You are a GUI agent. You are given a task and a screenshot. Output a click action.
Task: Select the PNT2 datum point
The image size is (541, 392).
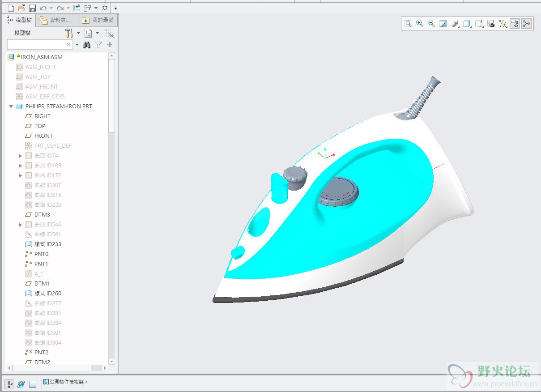41,352
